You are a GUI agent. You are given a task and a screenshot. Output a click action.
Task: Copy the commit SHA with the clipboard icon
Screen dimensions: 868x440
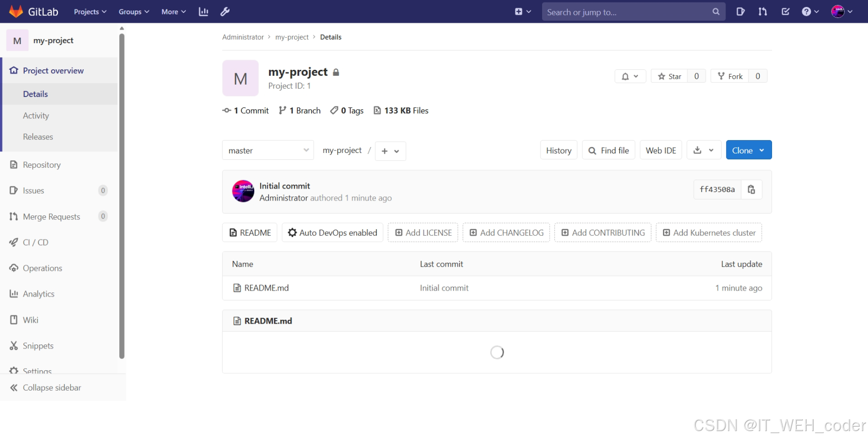751,190
